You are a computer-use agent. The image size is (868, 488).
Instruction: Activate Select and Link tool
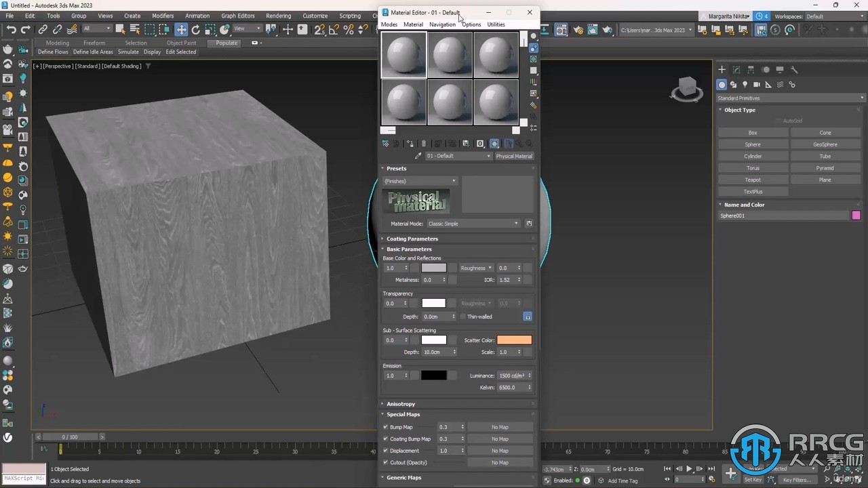[43, 29]
